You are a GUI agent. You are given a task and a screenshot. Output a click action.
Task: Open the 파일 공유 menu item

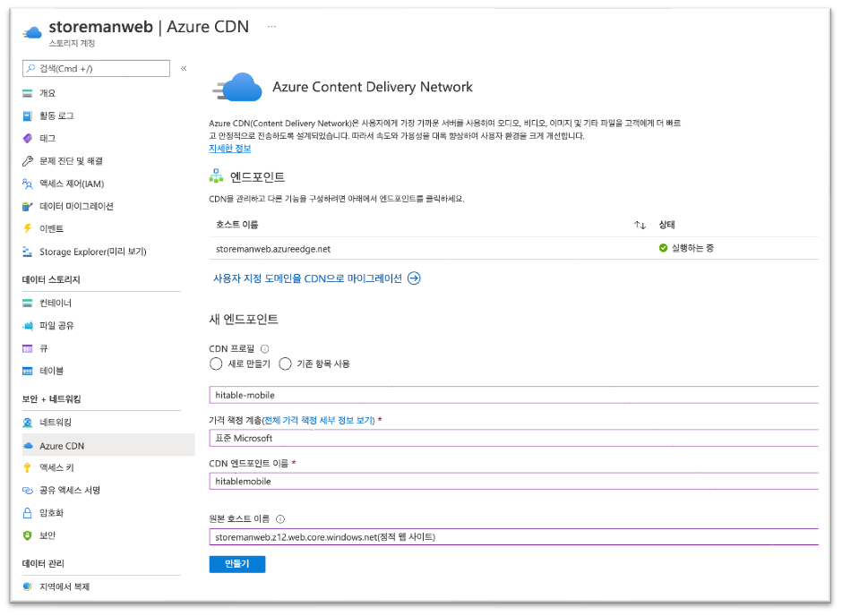tap(57, 326)
